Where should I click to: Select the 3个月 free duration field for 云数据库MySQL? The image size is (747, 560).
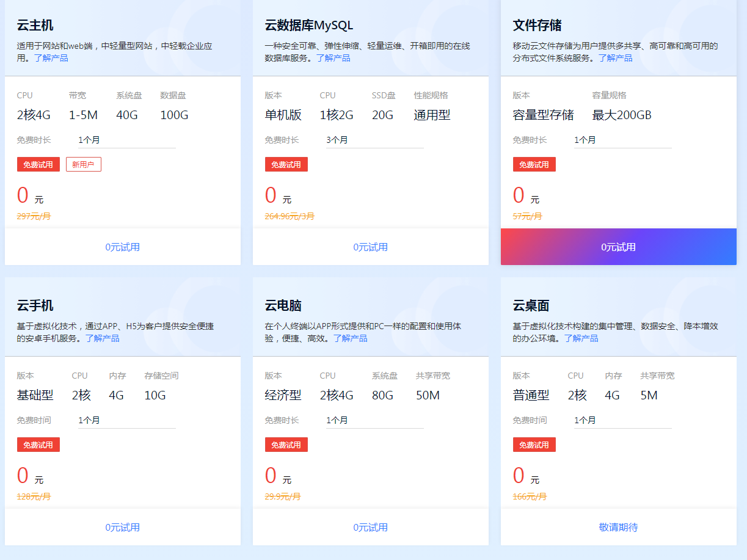click(x=374, y=139)
